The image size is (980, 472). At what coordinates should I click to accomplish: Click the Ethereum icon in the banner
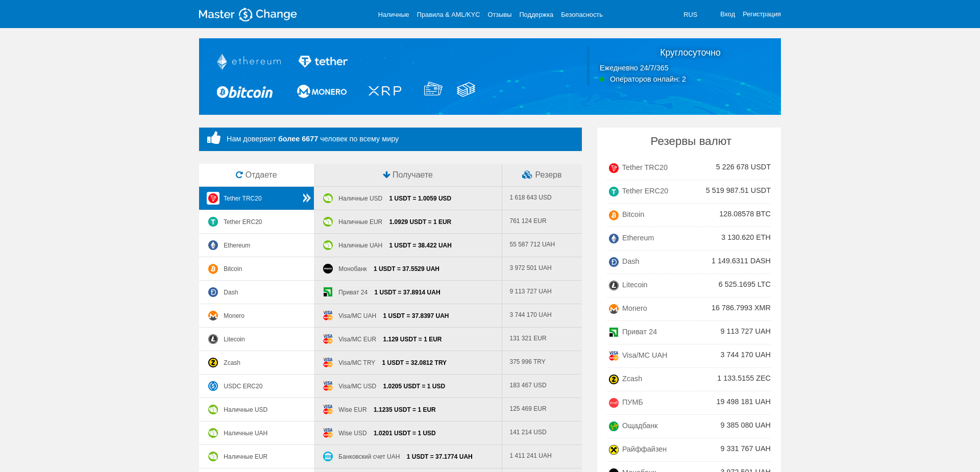(x=222, y=61)
